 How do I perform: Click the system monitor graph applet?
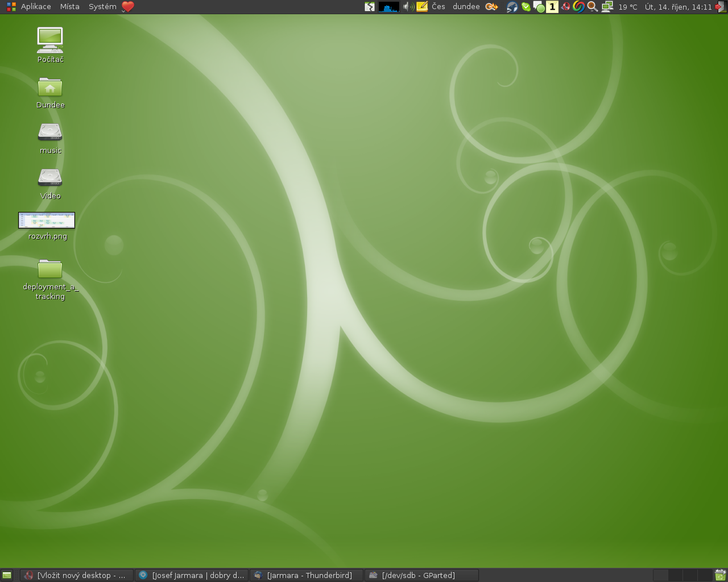point(389,7)
